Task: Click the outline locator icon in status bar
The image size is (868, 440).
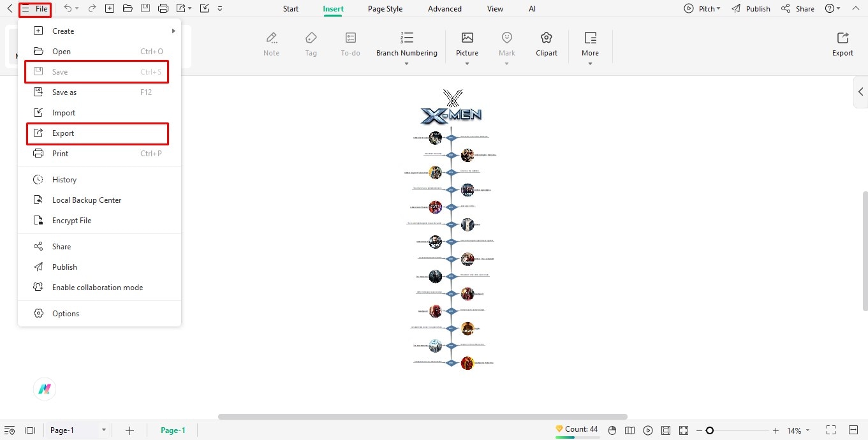Action: coord(9,430)
